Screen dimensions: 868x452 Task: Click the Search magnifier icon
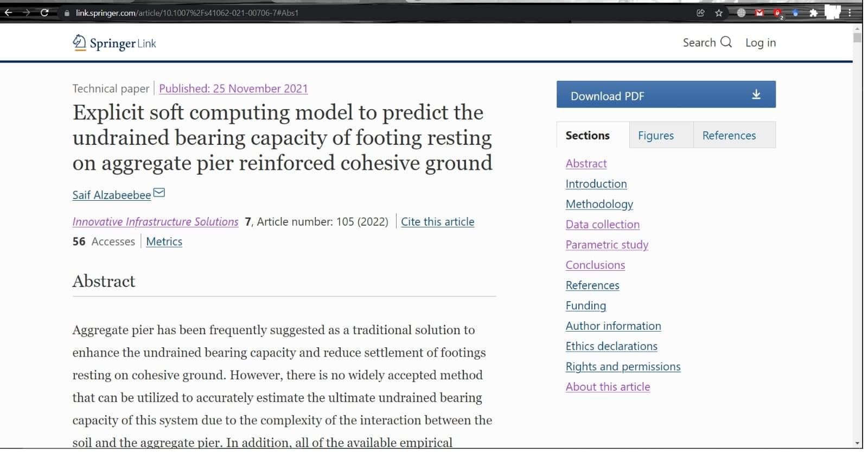click(726, 42)
